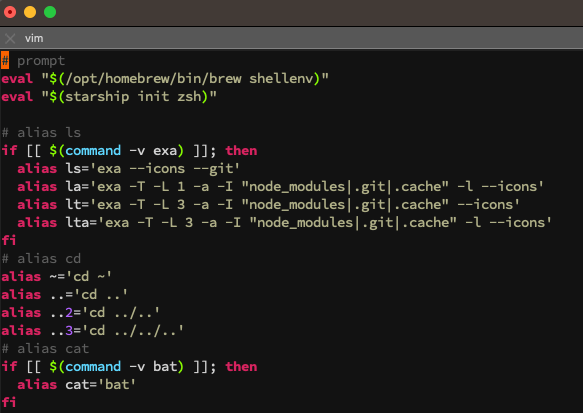Click the '# prompt' comment text
Screen dimensions: 583x413
pyautogui.click(x=33, y=61)
